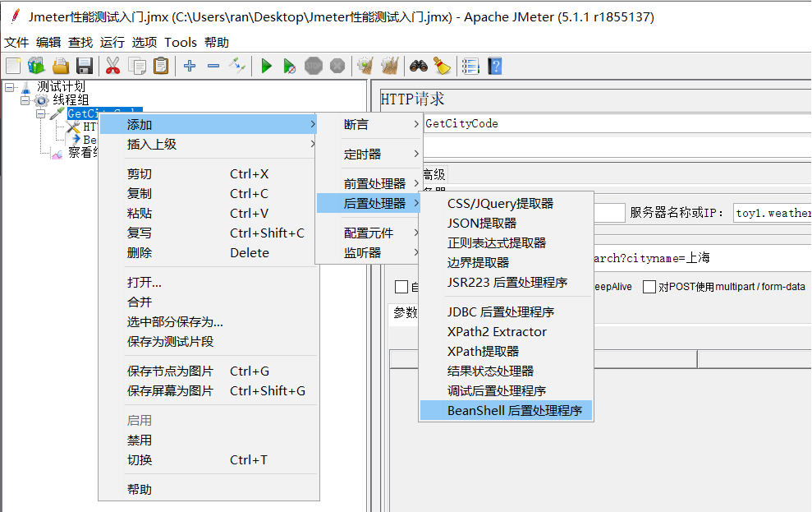
Task: Click the Search binoculars icon
Action: [x=419, y=67]
